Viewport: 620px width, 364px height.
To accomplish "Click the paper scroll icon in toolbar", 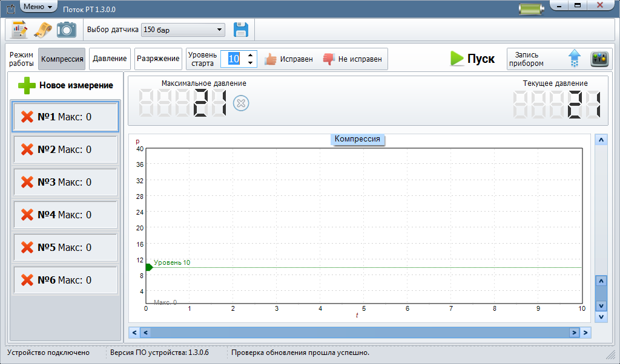I will 42,30.
